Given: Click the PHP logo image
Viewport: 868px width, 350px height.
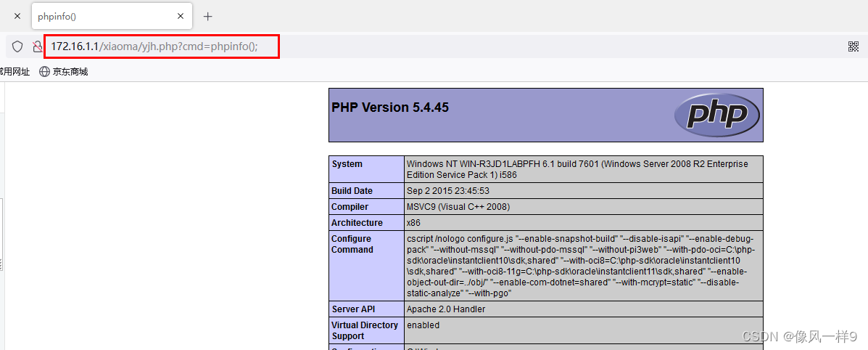Looking at the screenshot, I should pyautogui.click(x=717, y=115).
